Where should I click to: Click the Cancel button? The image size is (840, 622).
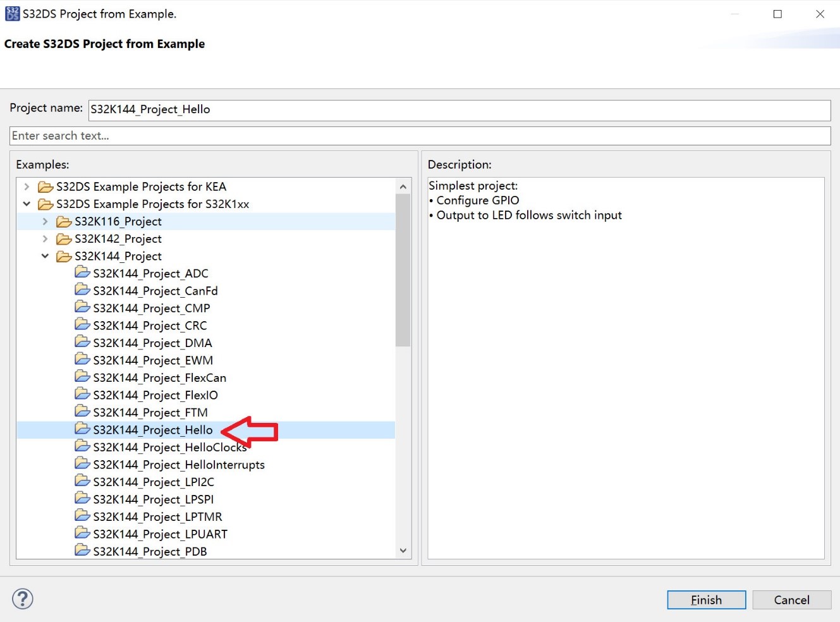[x=791, y=600]
